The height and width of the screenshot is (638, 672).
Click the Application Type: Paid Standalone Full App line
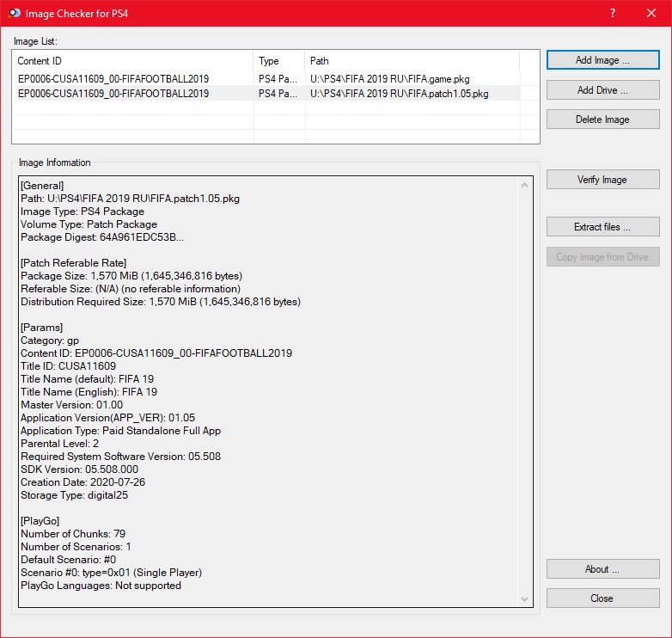coord(121,431)
